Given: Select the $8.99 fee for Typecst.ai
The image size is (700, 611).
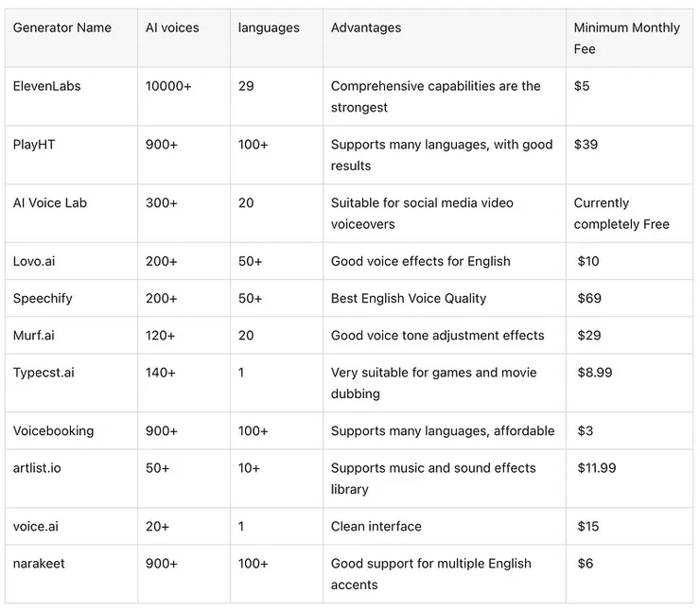Looking at the screenshot, I should point(595,373).
